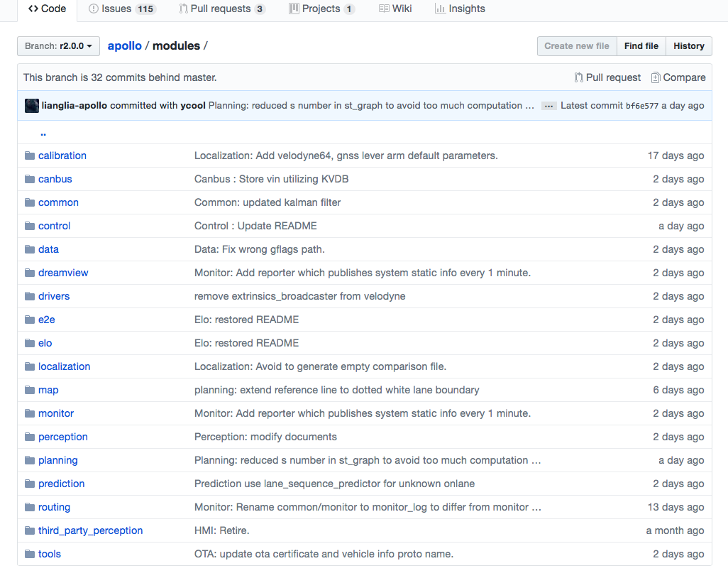Click the folder icon next to tools

coord(30,554)
